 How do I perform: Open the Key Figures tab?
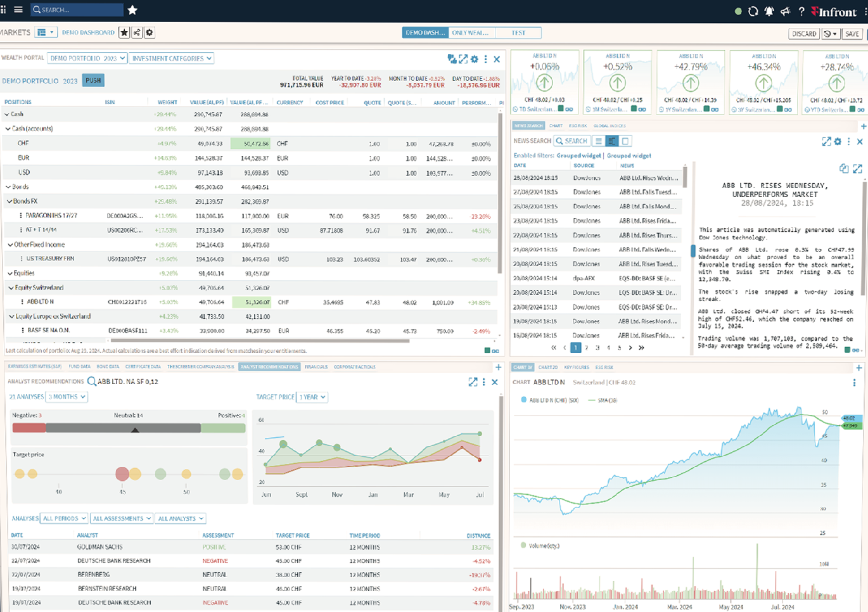(577, 367)
